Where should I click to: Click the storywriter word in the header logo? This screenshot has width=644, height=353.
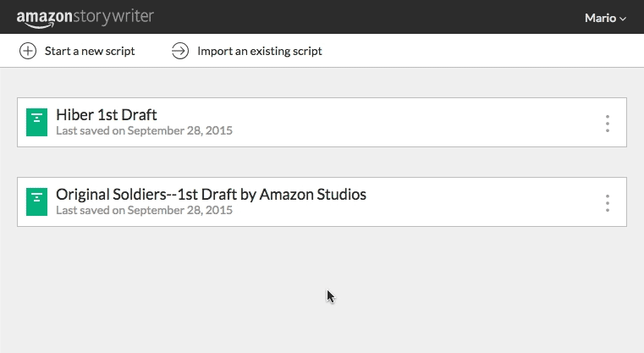point(113,17)
